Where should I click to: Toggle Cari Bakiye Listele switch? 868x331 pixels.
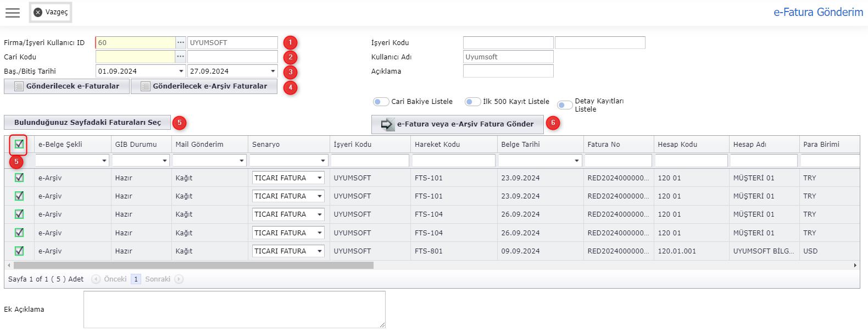click(381, 102)
